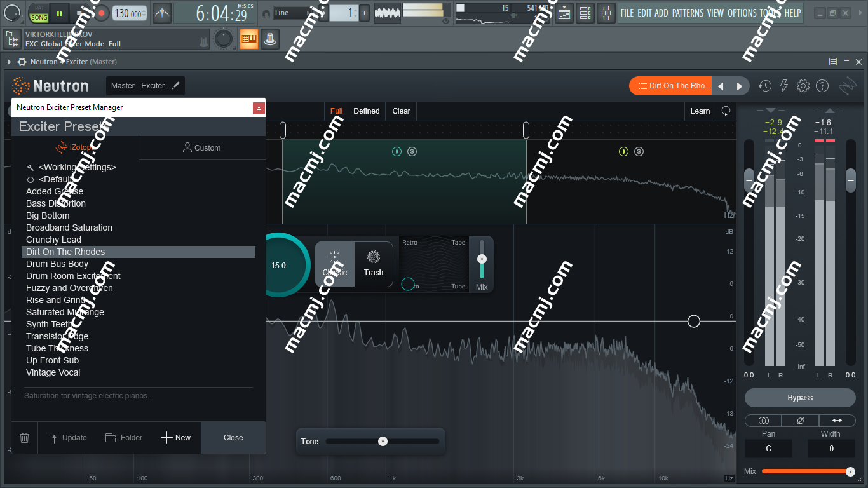Switch to the Custom presets tab

coord(202,147)
